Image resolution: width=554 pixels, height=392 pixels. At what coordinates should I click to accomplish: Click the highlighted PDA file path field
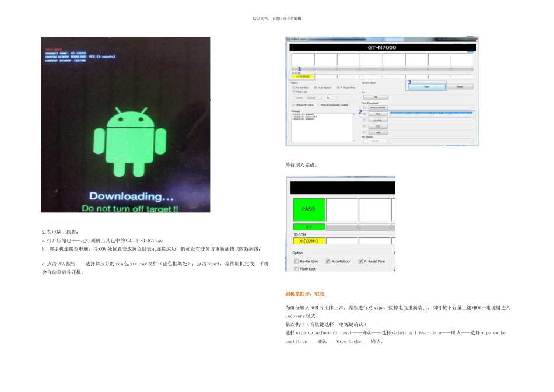[432, 114]
